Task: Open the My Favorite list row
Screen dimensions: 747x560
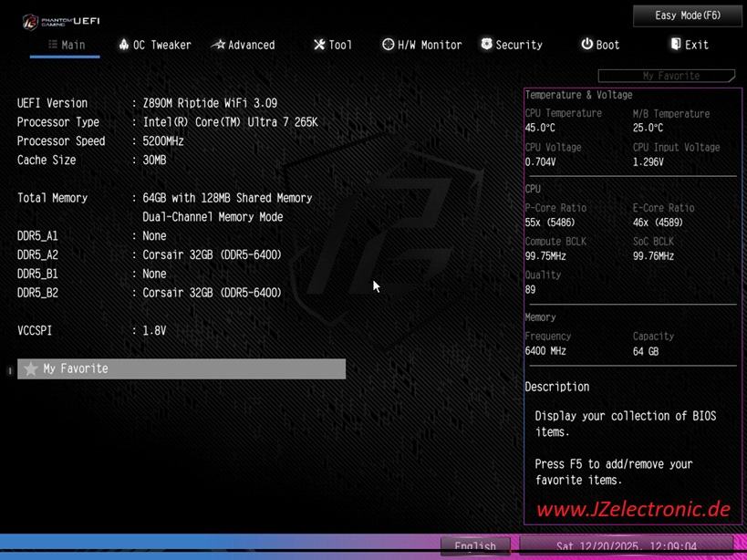Action: pyautogui.click(x=182, y=368)
